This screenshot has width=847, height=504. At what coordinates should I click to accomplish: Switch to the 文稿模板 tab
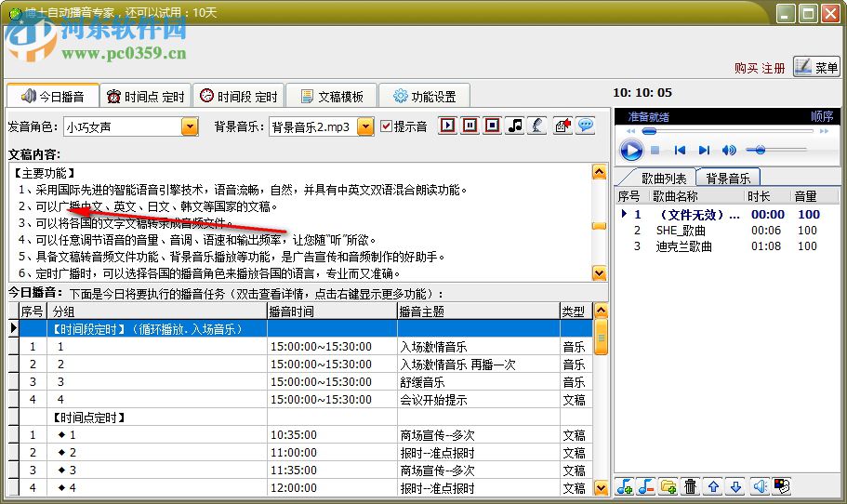click(331, 97)
